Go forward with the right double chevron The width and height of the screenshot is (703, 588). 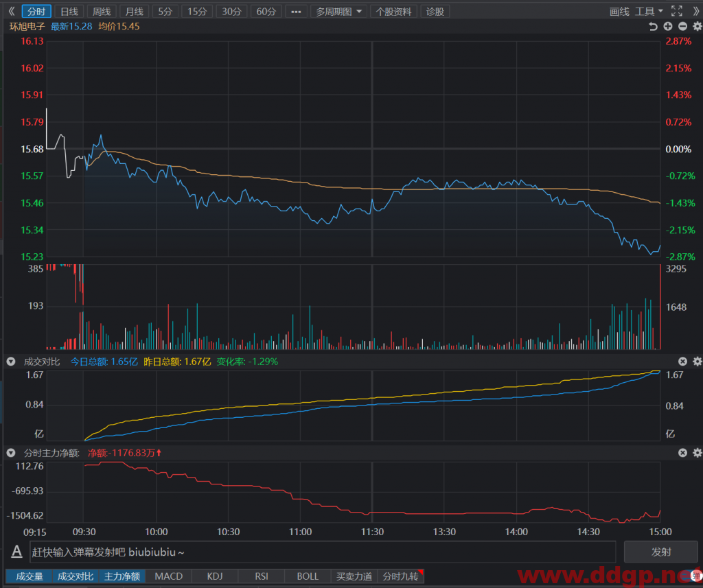696,11
